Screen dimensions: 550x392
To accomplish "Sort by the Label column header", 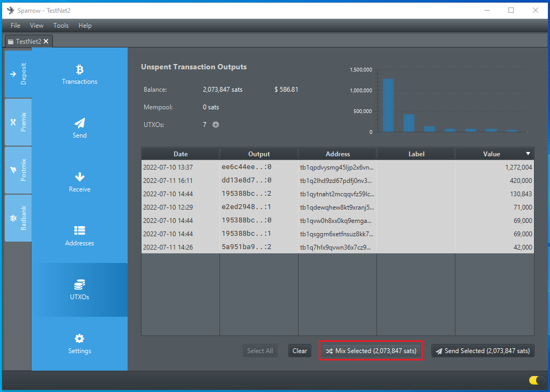I will point(416,154).
